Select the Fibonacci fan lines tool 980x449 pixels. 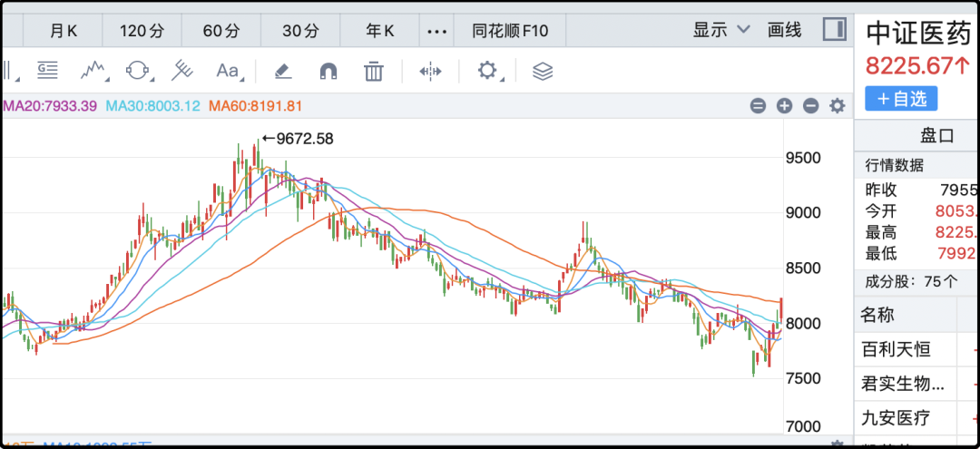[183, 71]
